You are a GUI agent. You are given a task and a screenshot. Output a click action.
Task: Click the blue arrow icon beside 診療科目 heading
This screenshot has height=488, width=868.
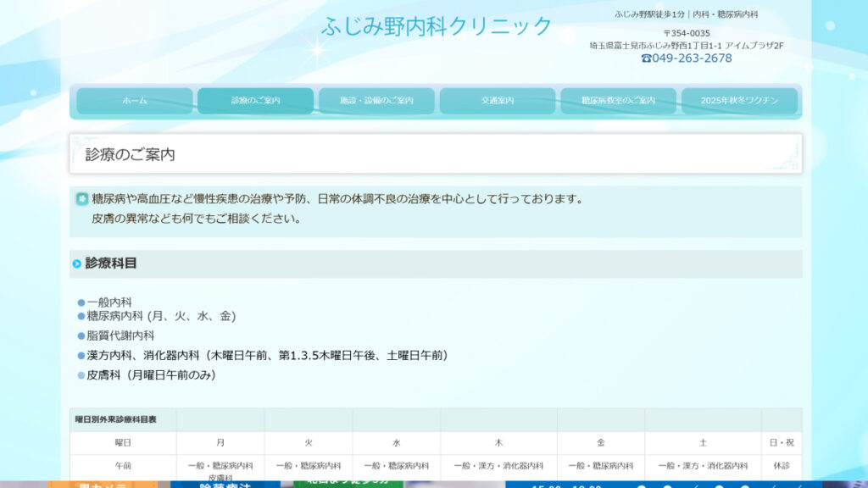coord(79,263)
